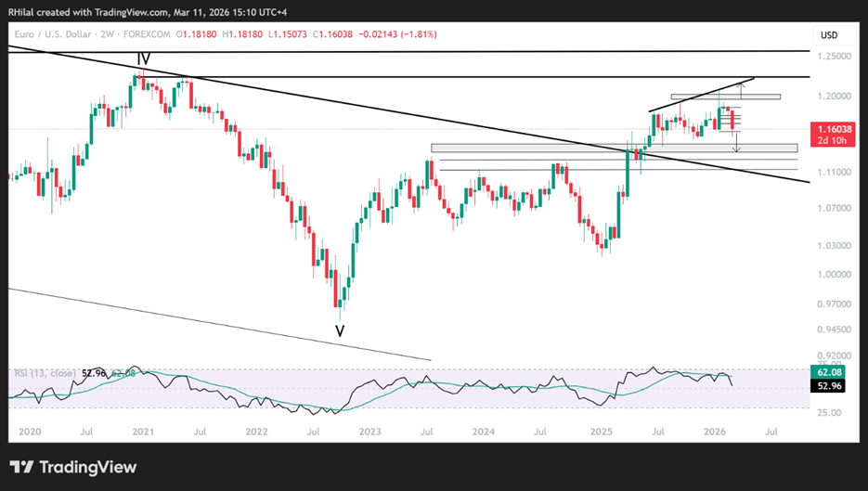Click the RHilal created with TradingView.com header text
Image resolution: width=868 pixels, height=491 pixels.
tap(148, 12)
